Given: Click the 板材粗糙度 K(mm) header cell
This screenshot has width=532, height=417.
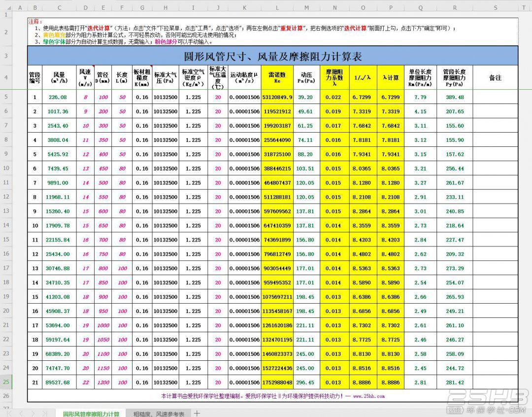Looking at the screenshot, I should coord(142,78).
